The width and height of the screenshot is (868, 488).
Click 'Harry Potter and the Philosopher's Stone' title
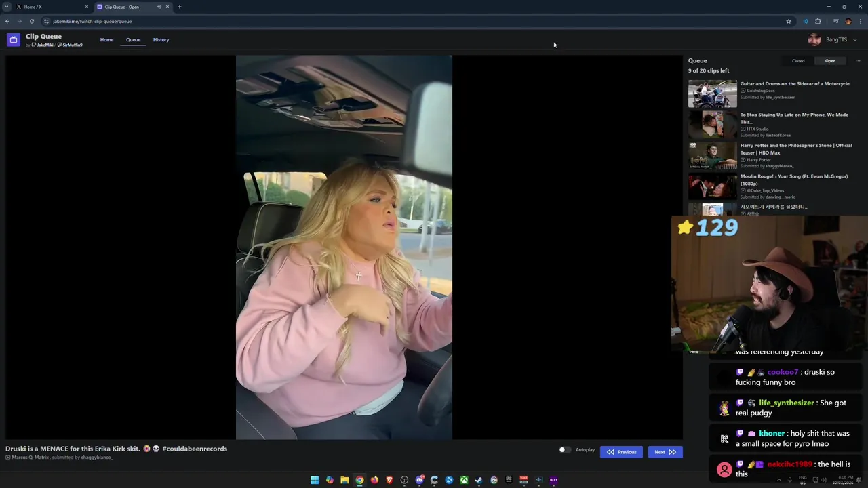[796, 149]
